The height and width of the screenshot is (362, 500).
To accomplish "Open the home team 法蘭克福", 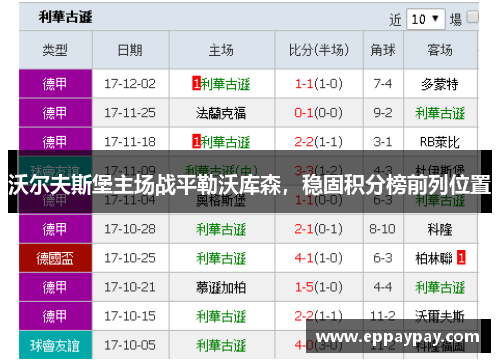I will [221, 113].
